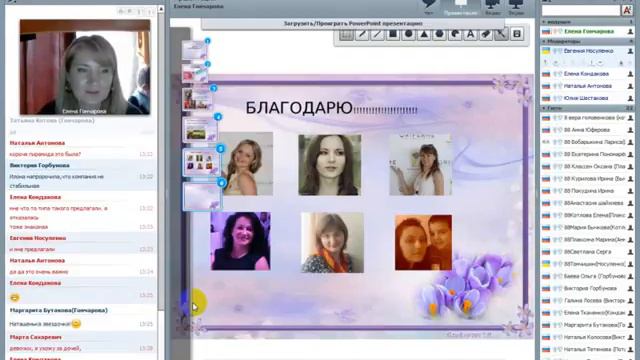Click user icon beside Евгения Носуленко
The width and height of the screenshot is (640, 360).
coord(630,51)
